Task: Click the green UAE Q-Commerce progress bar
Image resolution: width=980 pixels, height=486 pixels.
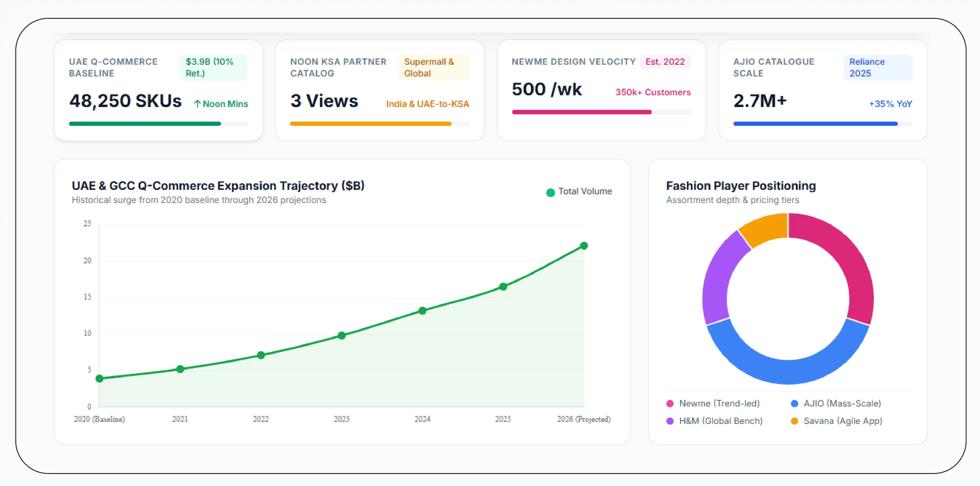Action: click(x=158, y=123)
